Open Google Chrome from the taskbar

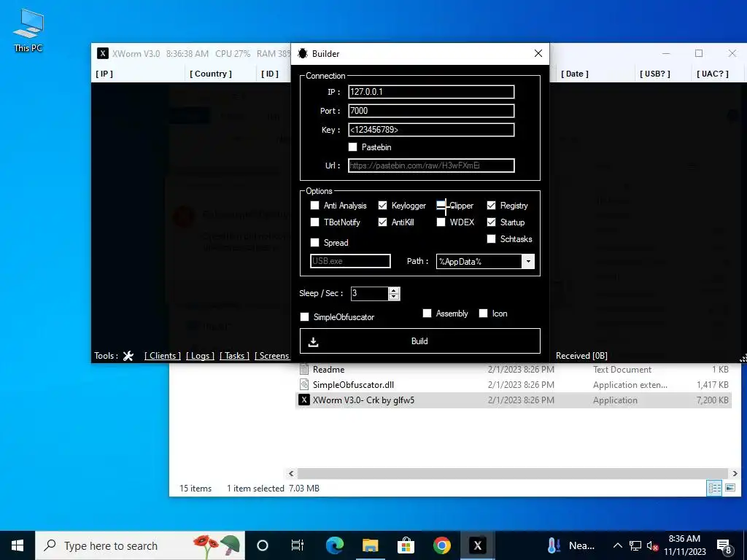click(441, 545)
